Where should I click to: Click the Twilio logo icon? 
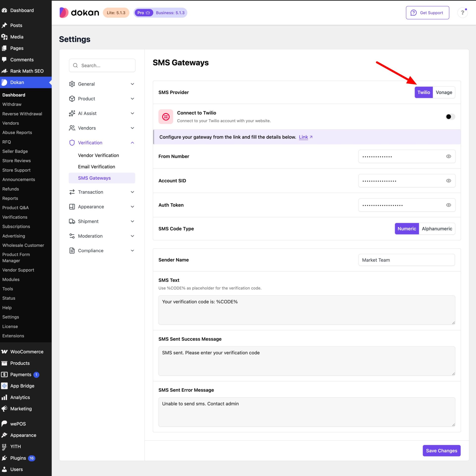pos(166,117)
